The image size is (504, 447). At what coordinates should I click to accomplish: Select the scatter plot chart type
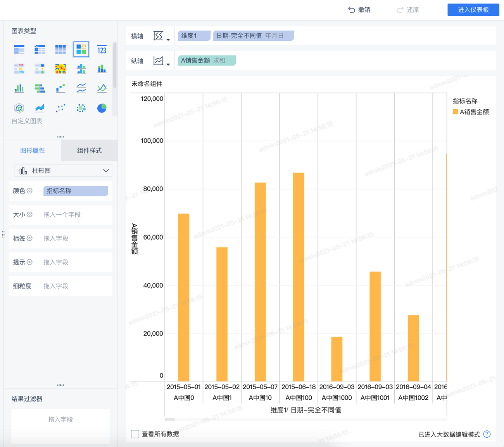[x=60, y=108]
